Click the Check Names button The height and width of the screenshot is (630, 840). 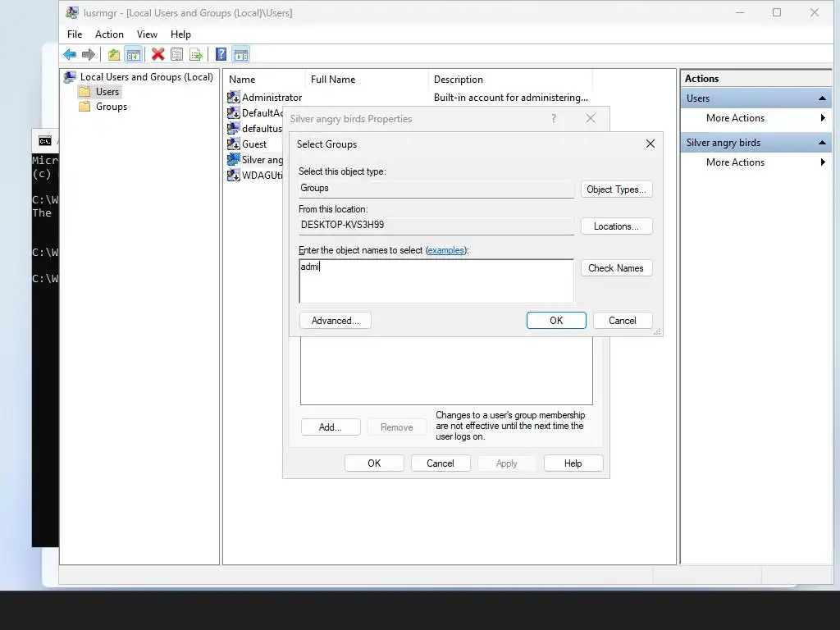(x=616, y=268)
